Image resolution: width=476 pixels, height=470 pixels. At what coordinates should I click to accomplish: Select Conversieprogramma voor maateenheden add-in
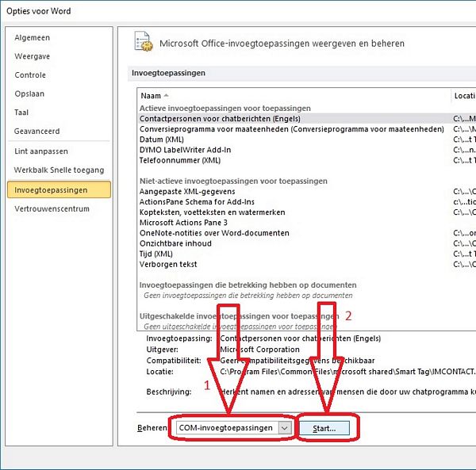(x=306, y=129)
